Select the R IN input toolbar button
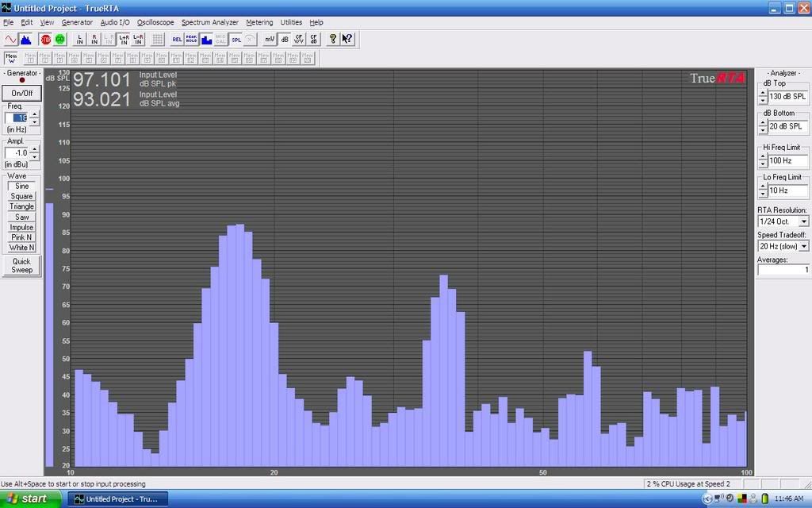 (x=94, y=40)
